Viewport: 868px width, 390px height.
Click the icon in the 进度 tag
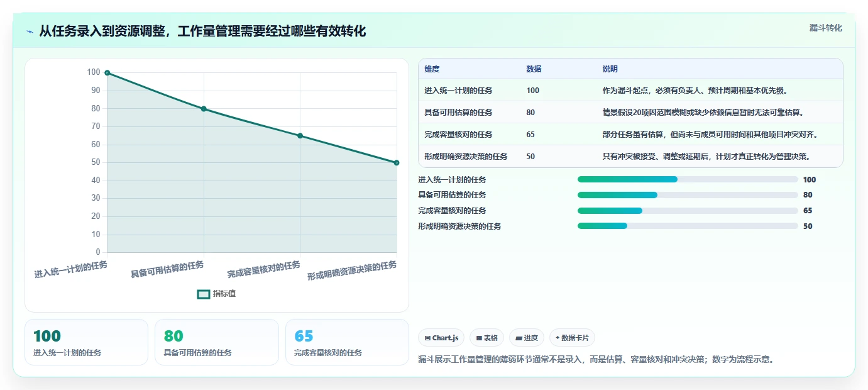[519, 338]
